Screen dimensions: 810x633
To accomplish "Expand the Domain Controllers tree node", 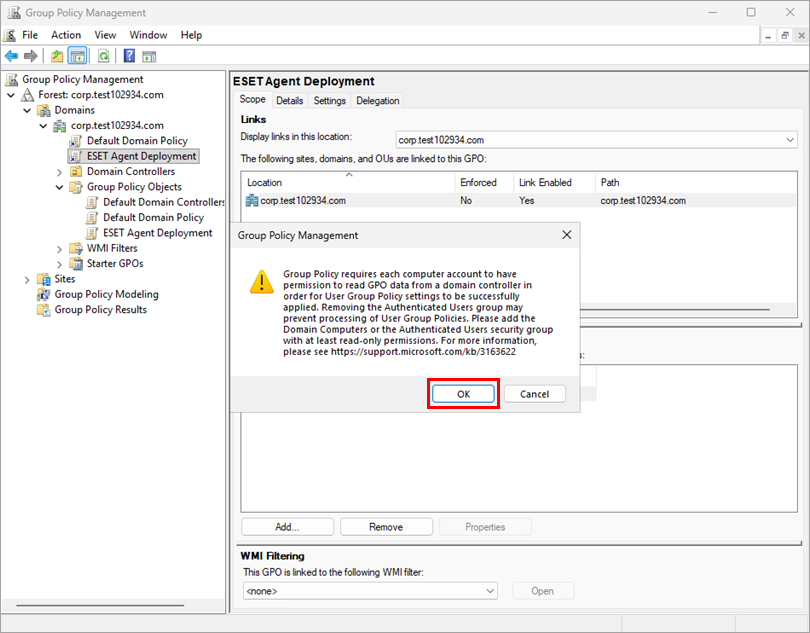I will pos(60,172).
